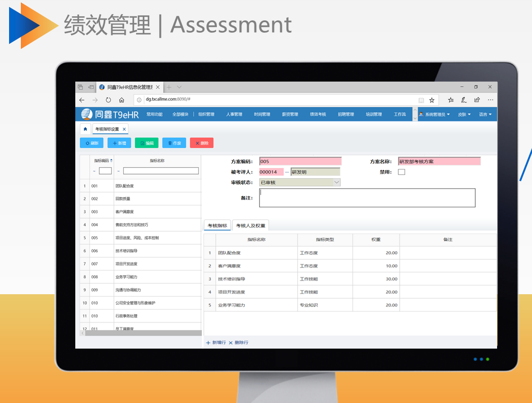Click the 被考评人 lookup ellipsis icon
532x403 pixels.
[287, 172]
